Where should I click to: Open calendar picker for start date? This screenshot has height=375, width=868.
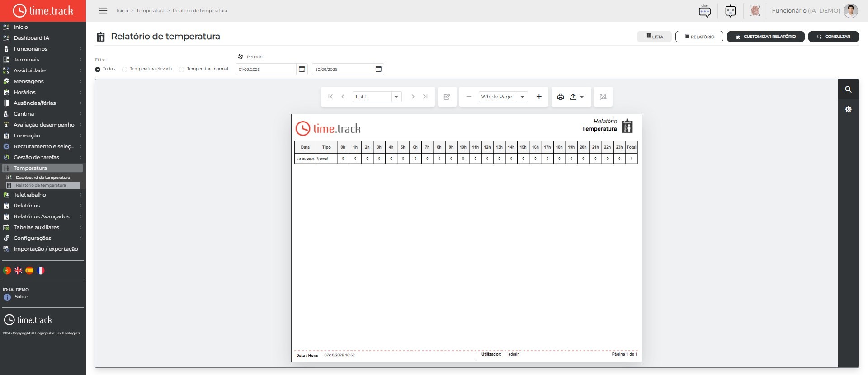point(302,69)
